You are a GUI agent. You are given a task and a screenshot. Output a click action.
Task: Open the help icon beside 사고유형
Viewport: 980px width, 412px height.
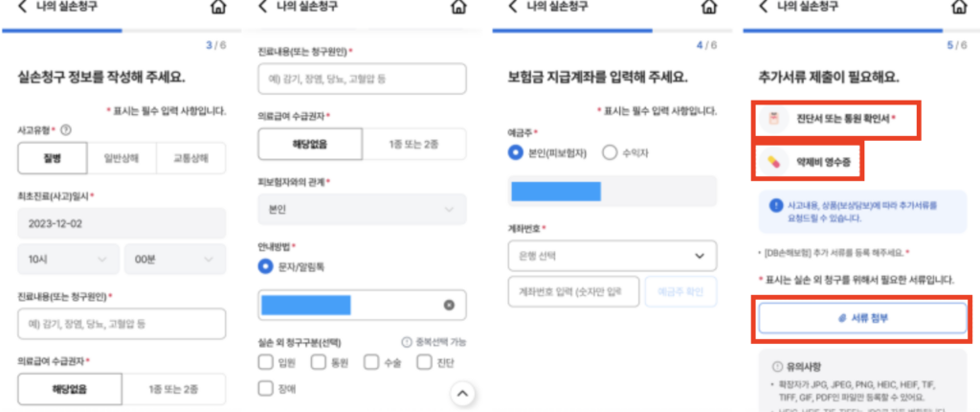click(x=67, y=129)
